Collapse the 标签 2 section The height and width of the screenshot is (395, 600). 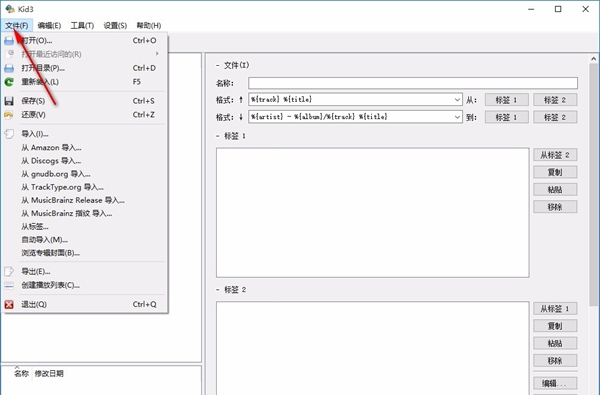[x=218, y=290]
